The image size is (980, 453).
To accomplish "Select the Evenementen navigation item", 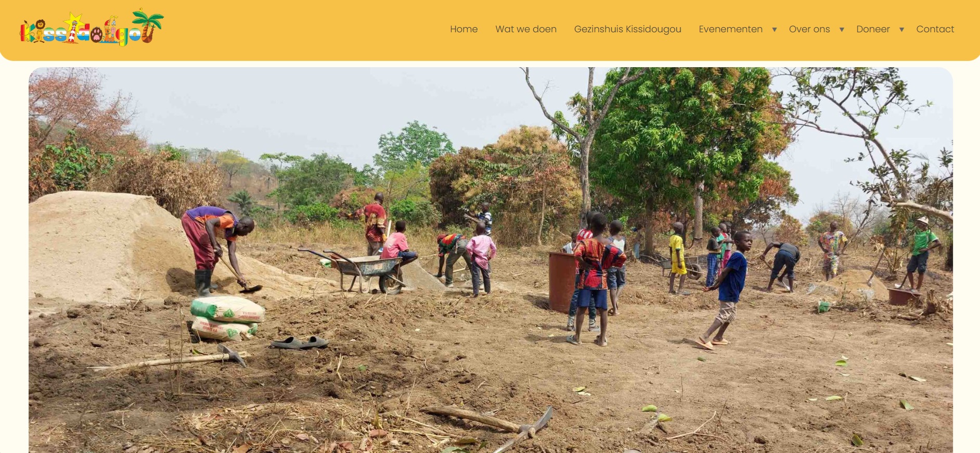I will (730, 29).
